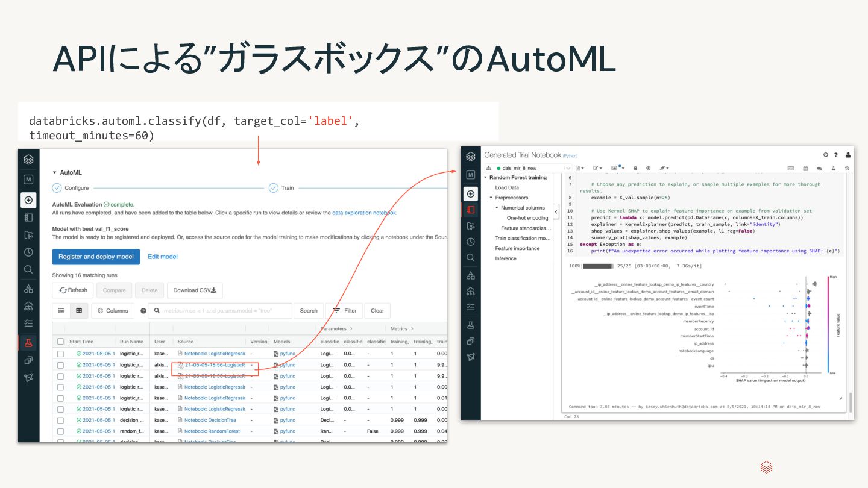Tick the select-all checkbox in runs table header
This screenshot has height=488, width=868.
pyautogui.click(x=60, y=342)
